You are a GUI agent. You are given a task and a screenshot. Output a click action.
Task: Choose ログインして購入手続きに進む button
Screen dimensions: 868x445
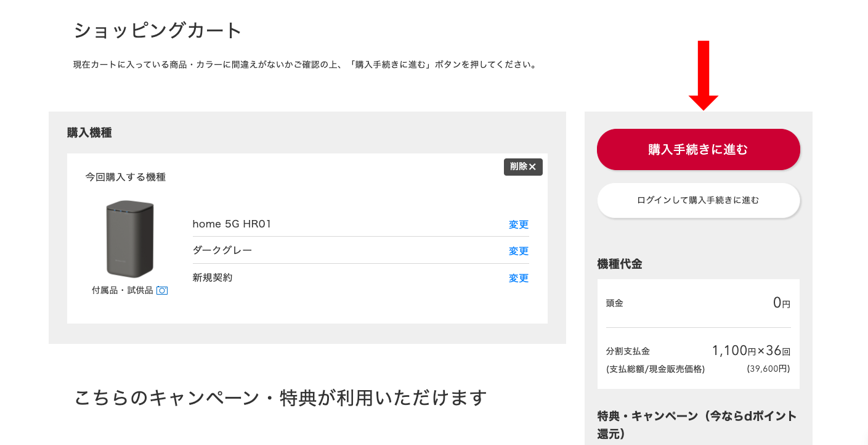tap(698, 200)
